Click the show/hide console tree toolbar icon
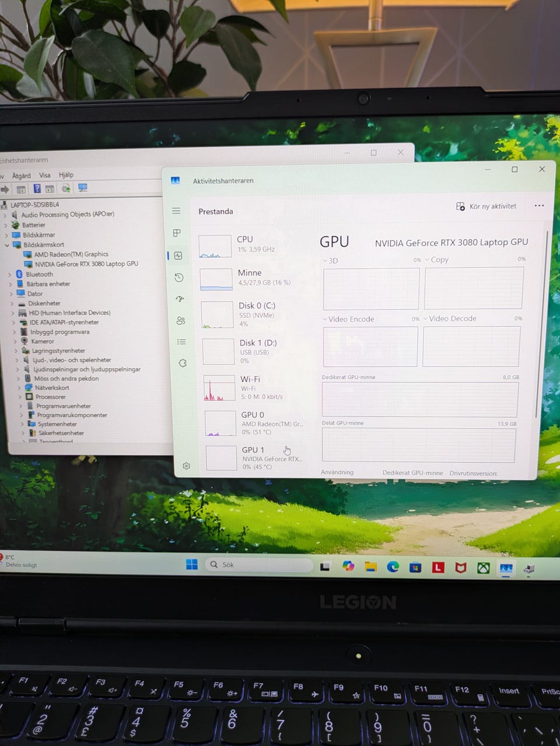This screenshot has width=560, height=746. (x=21, y=189)
